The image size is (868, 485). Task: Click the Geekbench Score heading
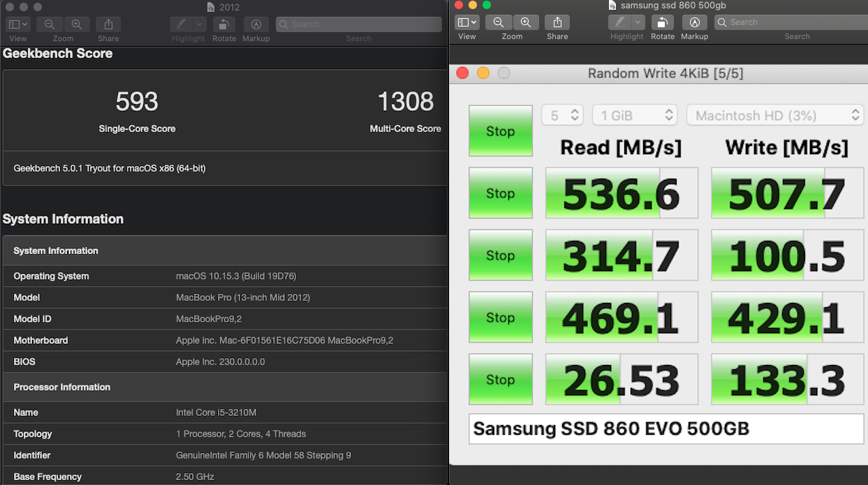[x=57, y=53]
